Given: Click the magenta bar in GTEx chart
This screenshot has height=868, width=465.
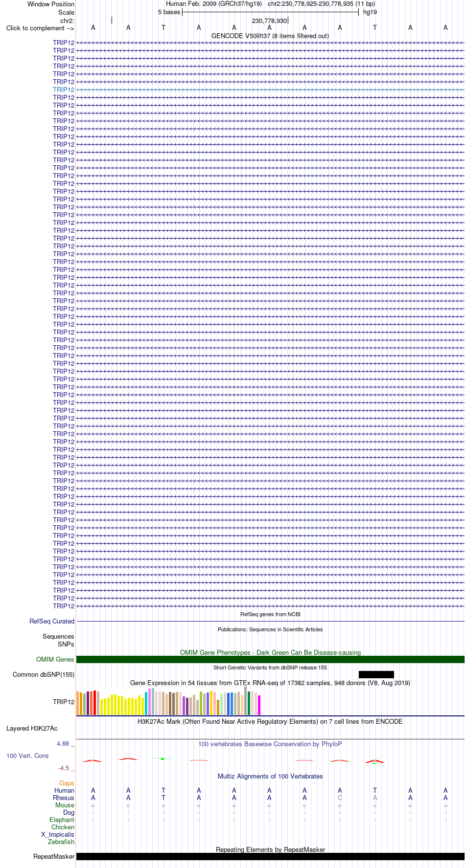Looking at the screenshot, I should coord(259,705).
